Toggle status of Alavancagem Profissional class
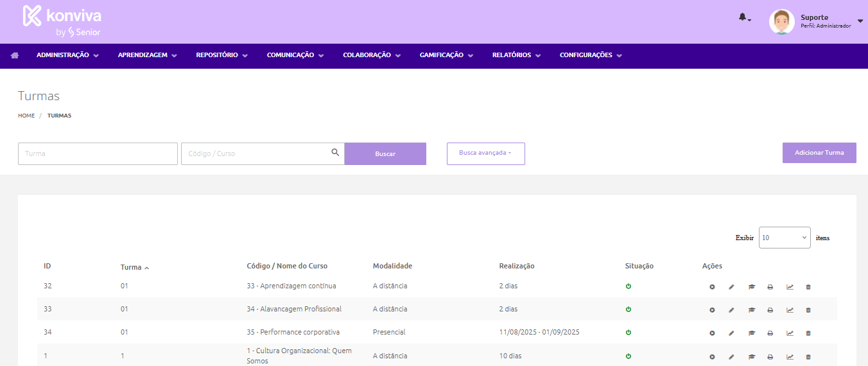868x366 pixels. [629, 309]
